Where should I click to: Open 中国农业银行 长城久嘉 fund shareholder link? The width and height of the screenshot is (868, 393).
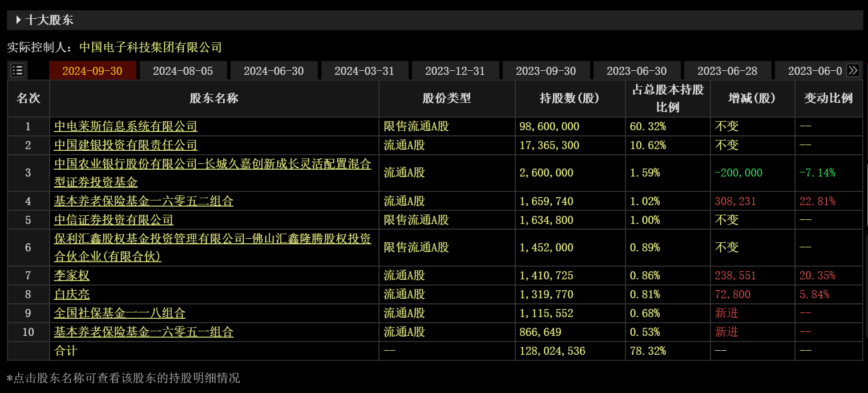tap(212, 165)
